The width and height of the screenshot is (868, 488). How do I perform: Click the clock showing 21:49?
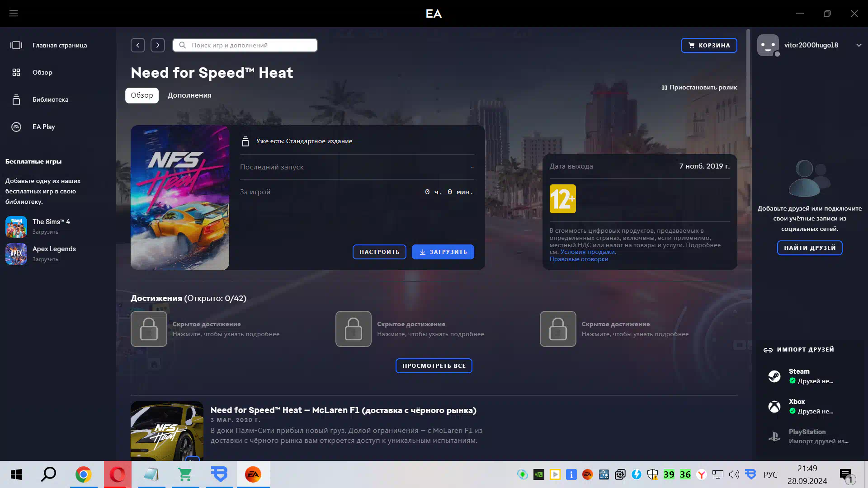[807, 469]
